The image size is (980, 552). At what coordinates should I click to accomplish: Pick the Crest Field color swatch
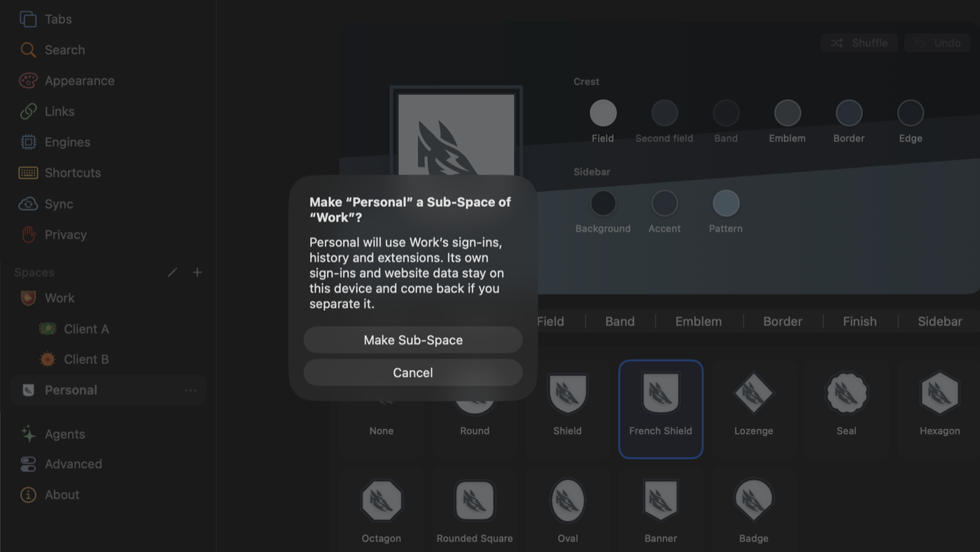pos(603,113)
